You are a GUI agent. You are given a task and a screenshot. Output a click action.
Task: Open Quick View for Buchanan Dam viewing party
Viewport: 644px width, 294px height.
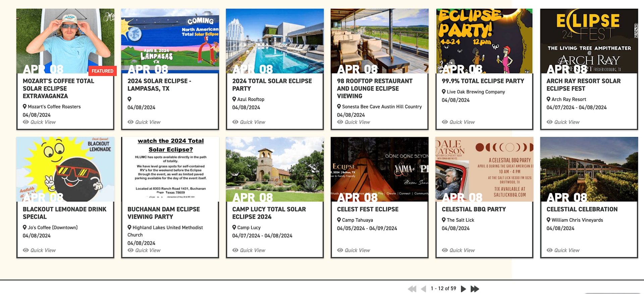[144, 250]
